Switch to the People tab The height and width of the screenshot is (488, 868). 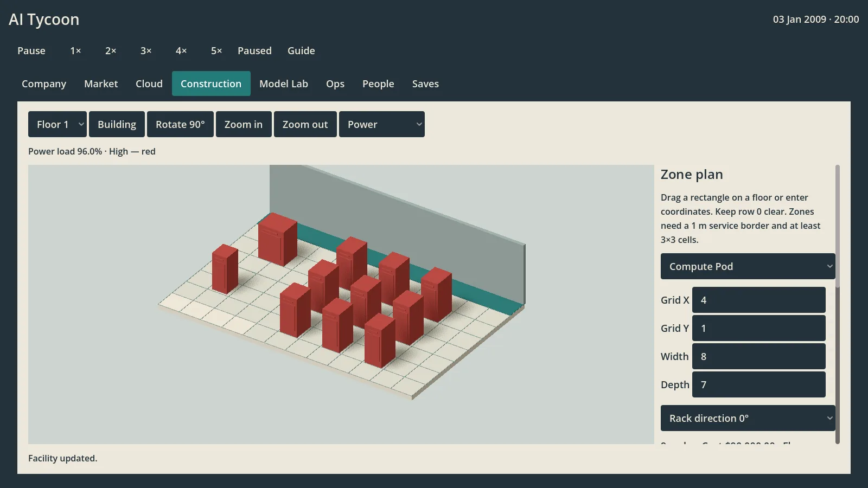pyautogui.click(x=378, y=84)
